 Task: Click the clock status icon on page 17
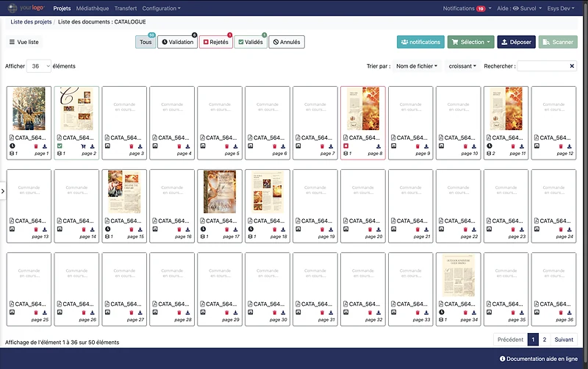tap(203, 229)
